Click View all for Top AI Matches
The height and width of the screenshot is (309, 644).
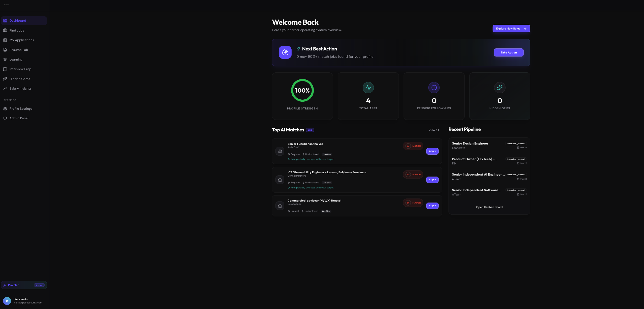(434, 130)
